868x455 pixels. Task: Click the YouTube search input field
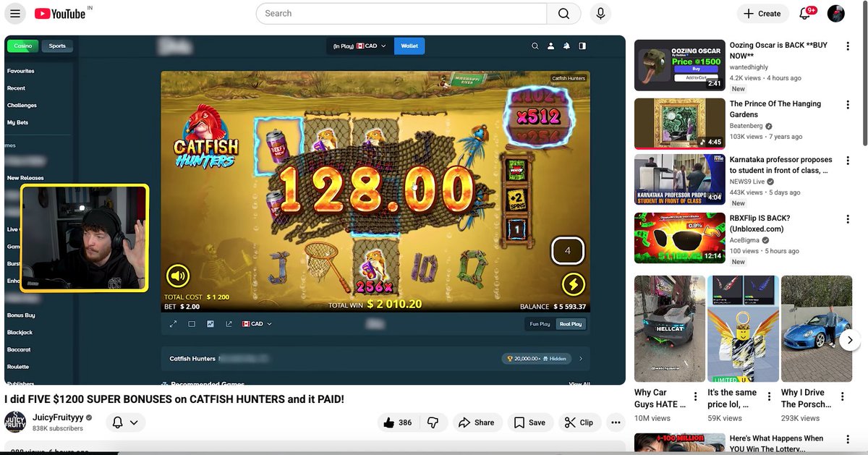pos(401,14)
